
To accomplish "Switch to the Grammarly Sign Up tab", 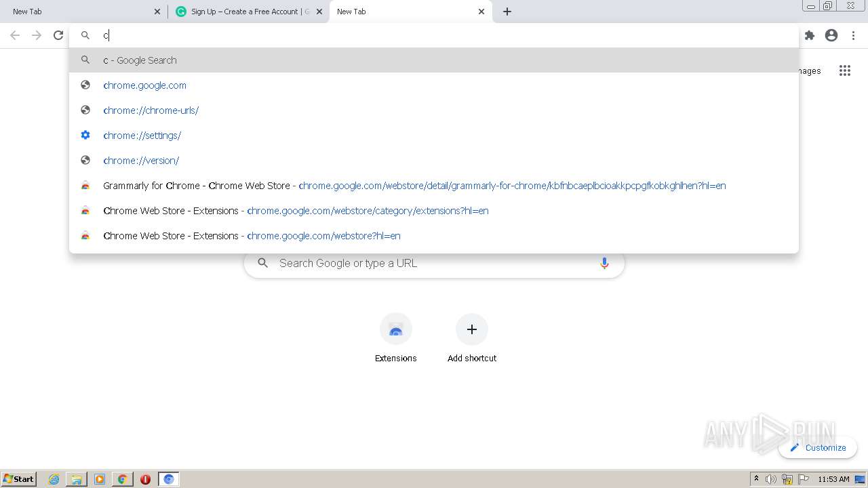I will pyautogui.click(x=248, y=12).
